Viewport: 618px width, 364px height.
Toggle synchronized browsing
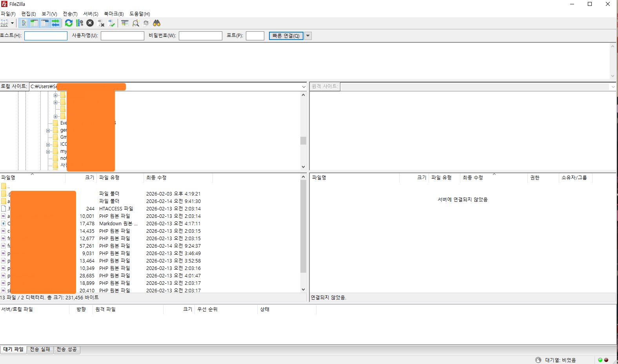[x=146, y=23]
